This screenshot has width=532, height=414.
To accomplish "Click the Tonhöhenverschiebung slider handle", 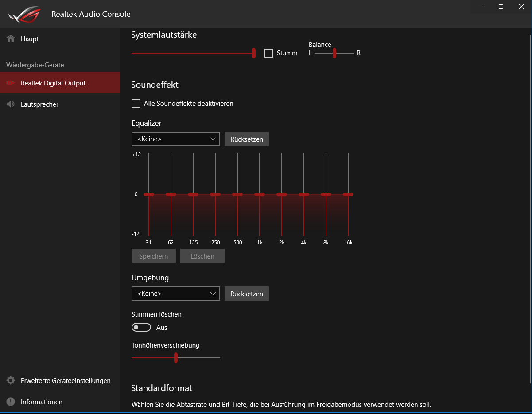I will tap(176, 358).
